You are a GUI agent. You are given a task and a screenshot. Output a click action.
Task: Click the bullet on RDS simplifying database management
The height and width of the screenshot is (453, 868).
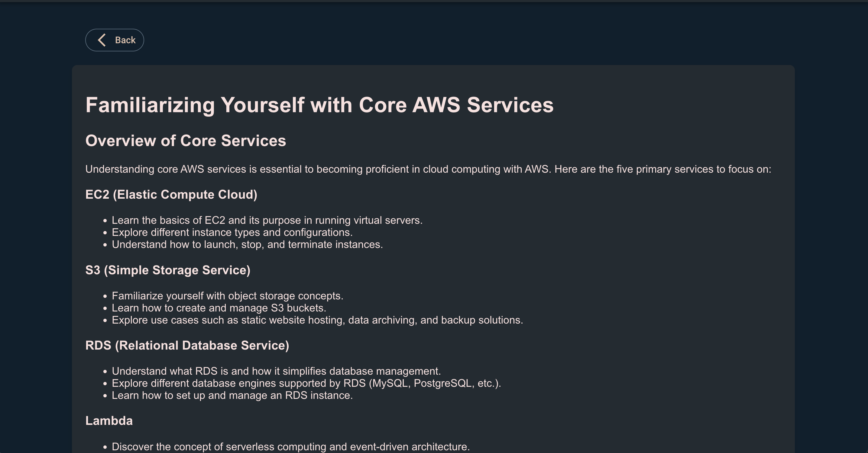(x=276, y=371)
